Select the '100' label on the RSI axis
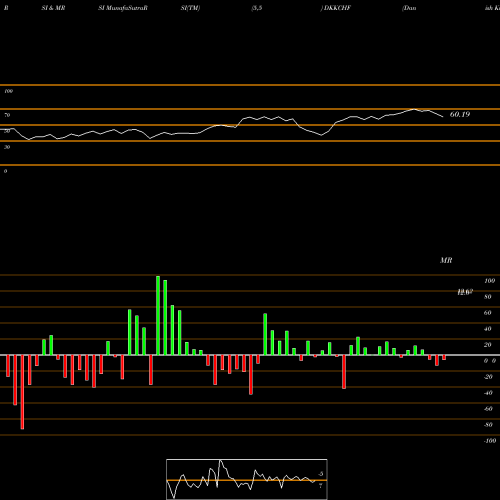Screen dimensions: 500x500 pyautogui.click(x=8, y=91)
